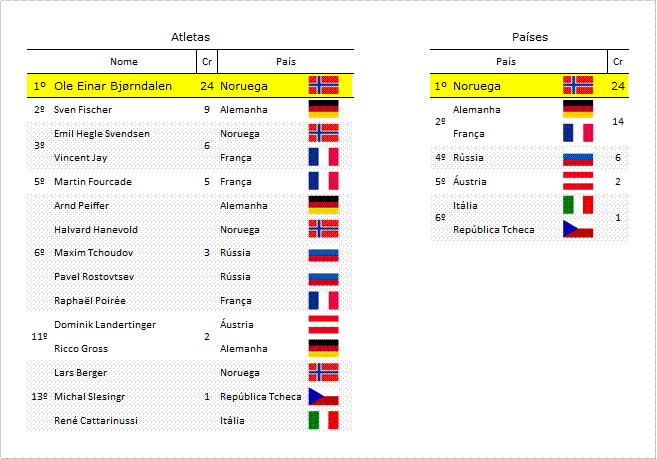
Task: Select the value 14 in the Países table
Action: click(618, 122)
